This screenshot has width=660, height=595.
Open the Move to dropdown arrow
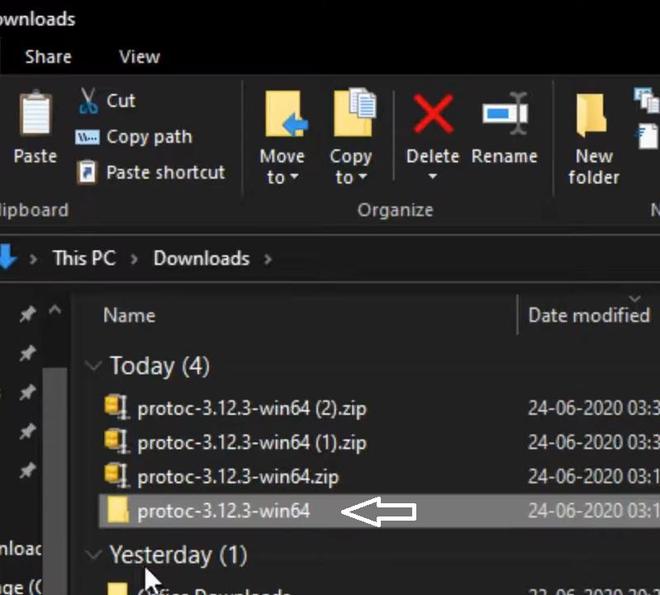pos(294,177)
